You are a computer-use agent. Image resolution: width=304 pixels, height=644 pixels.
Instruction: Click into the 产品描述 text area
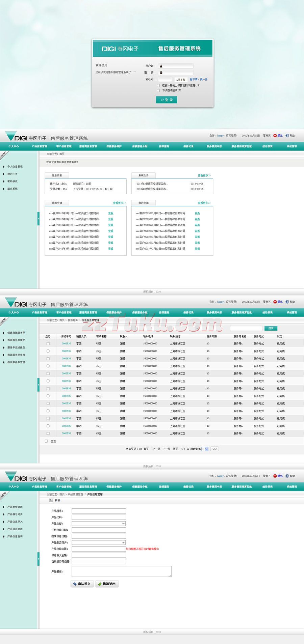pos(121,571)
